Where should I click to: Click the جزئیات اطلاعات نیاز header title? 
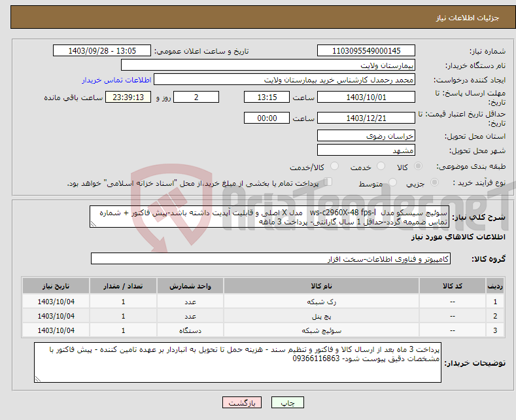468,18
